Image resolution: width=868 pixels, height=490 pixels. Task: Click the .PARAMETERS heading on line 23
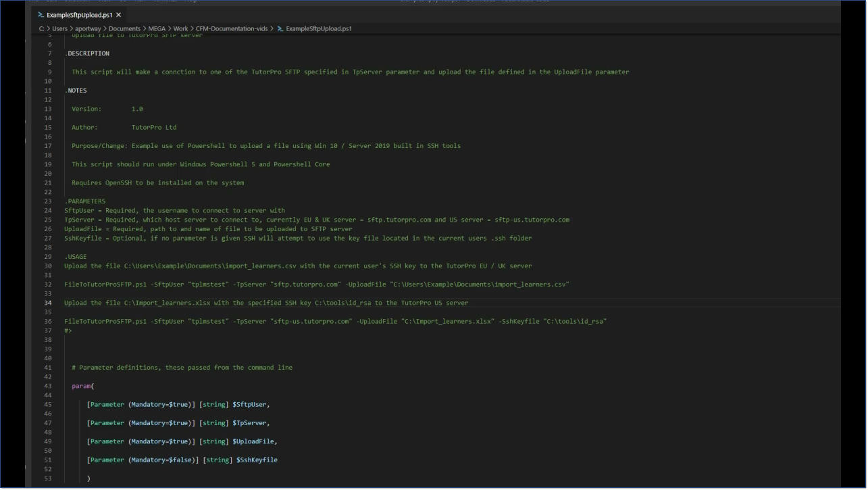85,201
